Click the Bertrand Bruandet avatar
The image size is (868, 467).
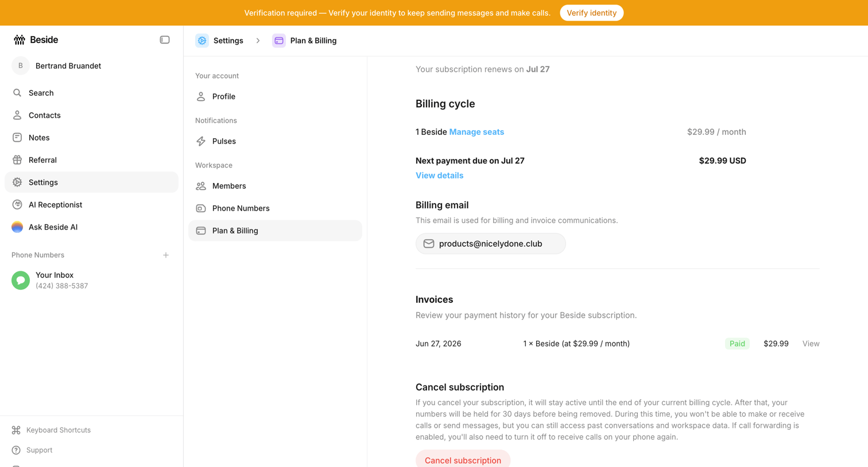click(x=20, y=66)
